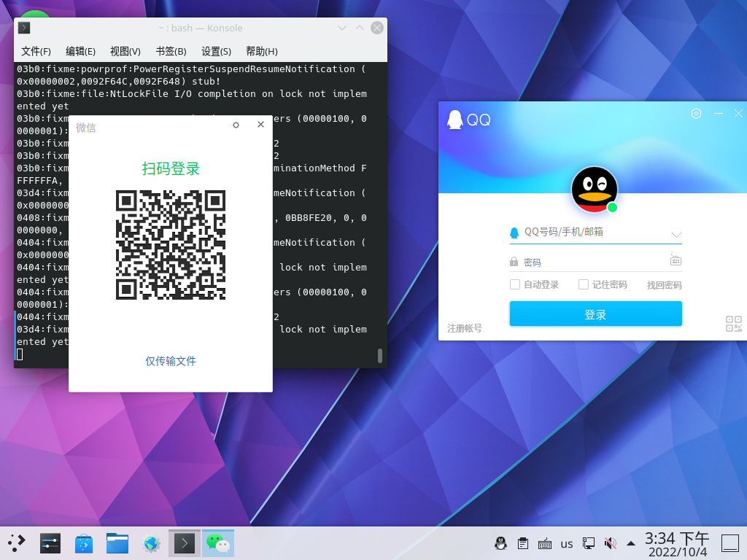Screen dimensions: 747x560
Task: Click the QQ 登录 button
Action: (x=595, y=314)
